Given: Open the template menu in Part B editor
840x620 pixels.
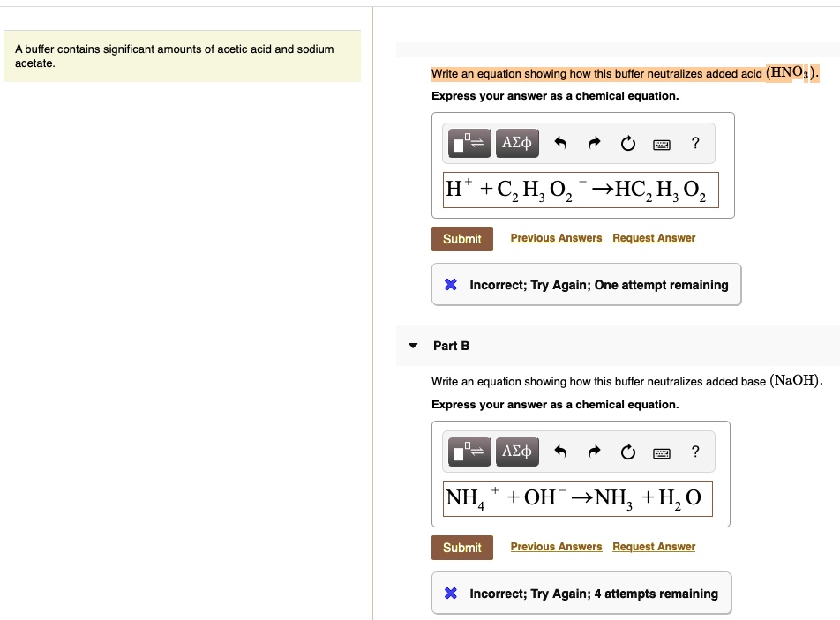Looking at the screenshot, I should (469, 452).
